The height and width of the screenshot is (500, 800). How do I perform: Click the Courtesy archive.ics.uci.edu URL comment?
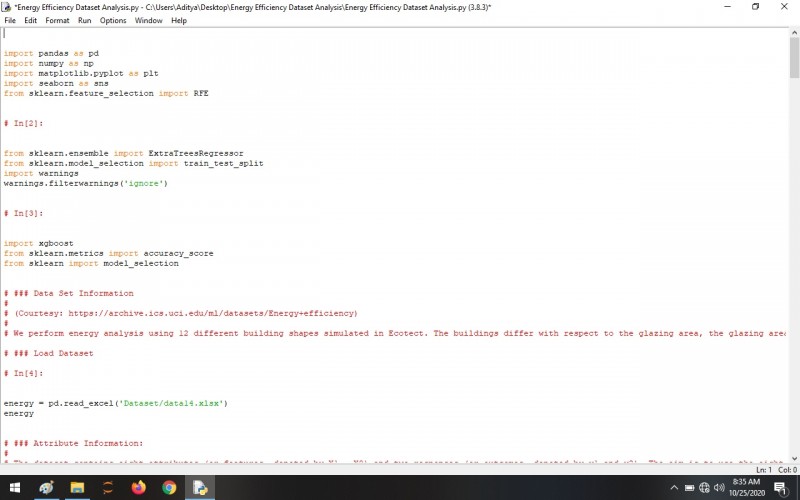[181, 313]
